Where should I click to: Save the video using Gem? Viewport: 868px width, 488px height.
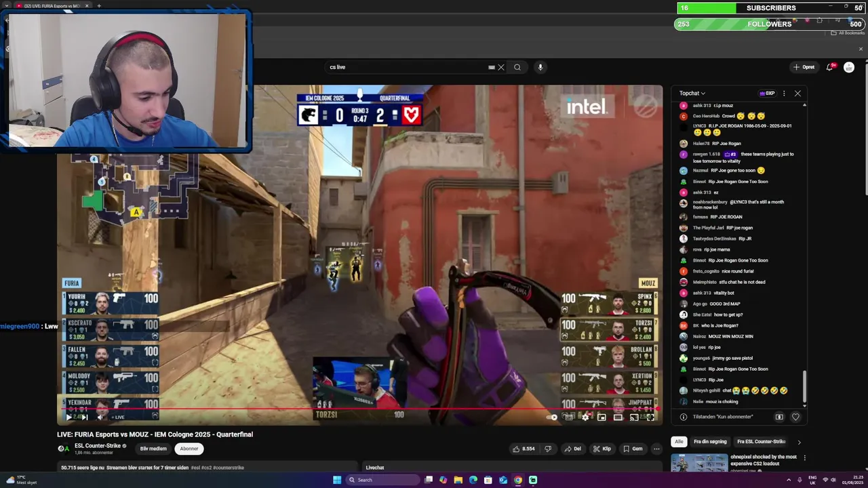pos(633,449)
